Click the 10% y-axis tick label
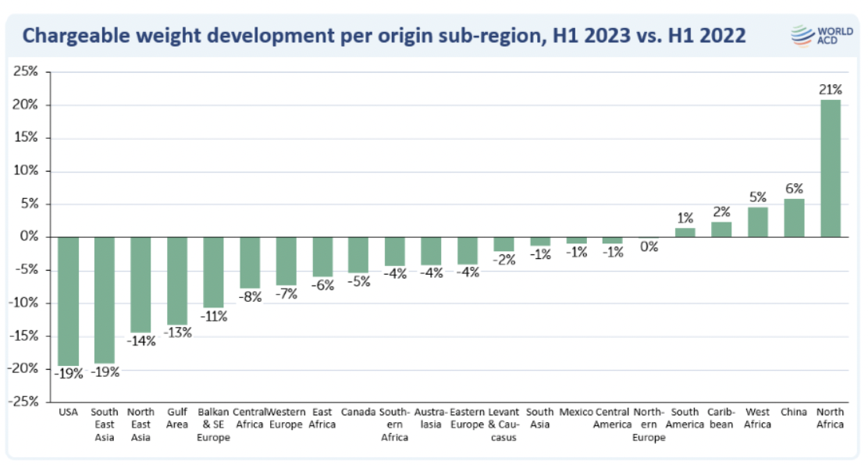This screenshot has width=868, height=465. [x=26, y=171]
